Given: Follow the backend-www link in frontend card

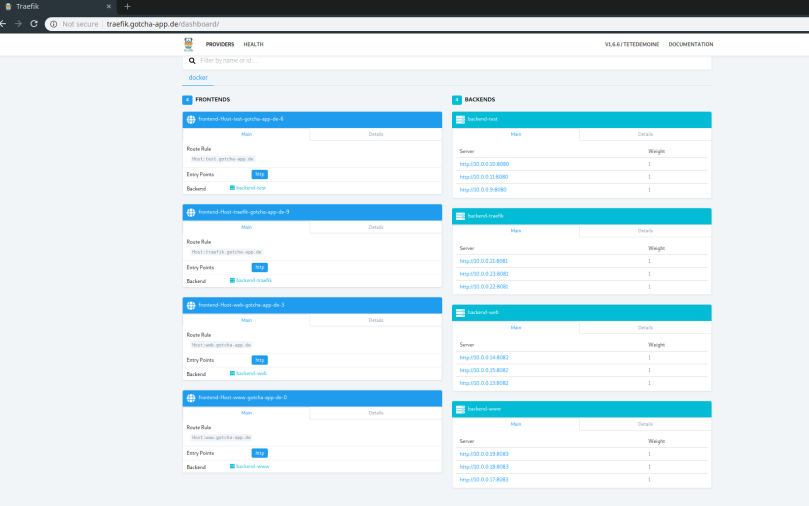Looking at the screenshot, I should [x=252, y=466].
